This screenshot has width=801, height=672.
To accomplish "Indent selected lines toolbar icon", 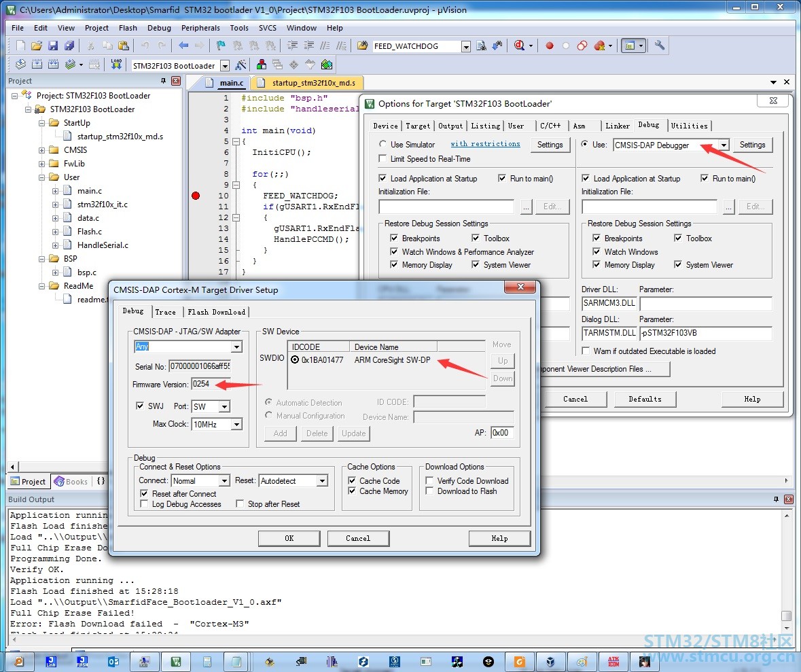I will pos(292,46).
